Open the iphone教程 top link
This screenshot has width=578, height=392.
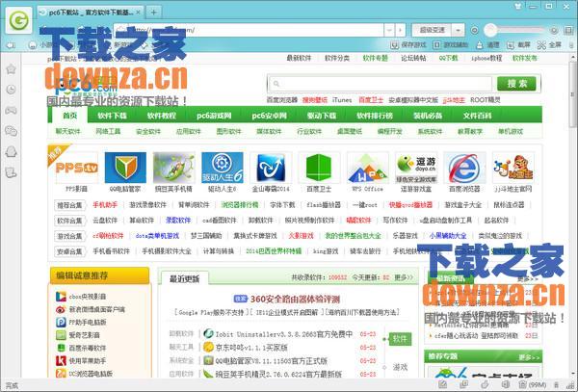[486, 58]
